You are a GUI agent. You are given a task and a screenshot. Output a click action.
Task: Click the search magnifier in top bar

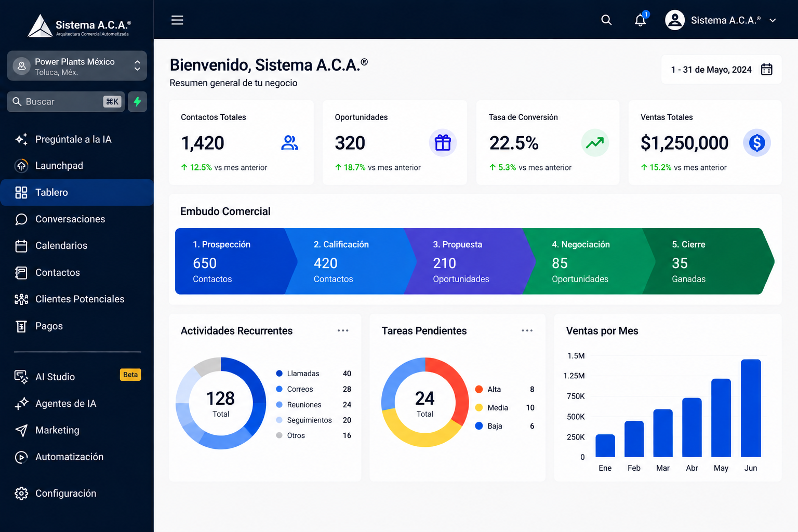[x=606, y=20]
